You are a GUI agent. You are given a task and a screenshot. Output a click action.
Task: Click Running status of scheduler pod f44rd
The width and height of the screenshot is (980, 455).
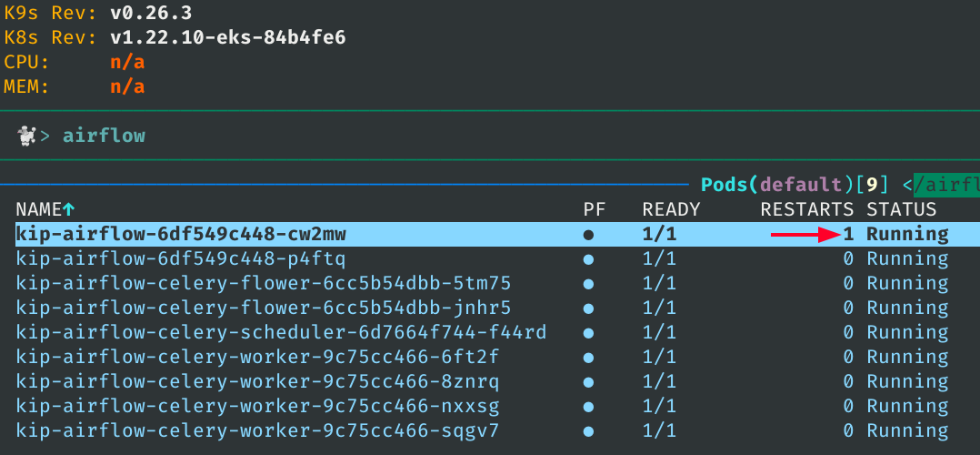click(907, 333)
